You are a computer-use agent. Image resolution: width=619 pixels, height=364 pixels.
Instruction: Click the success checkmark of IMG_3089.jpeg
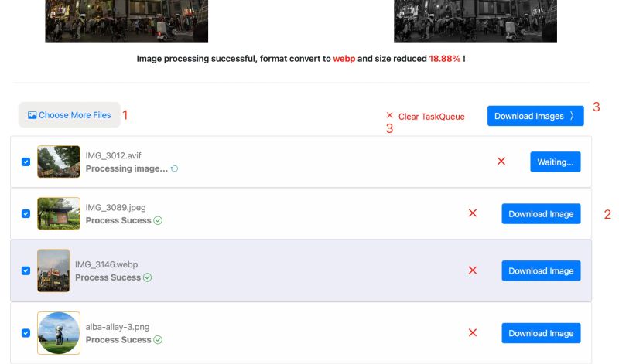pyautogui.click(x=158, y=220)
